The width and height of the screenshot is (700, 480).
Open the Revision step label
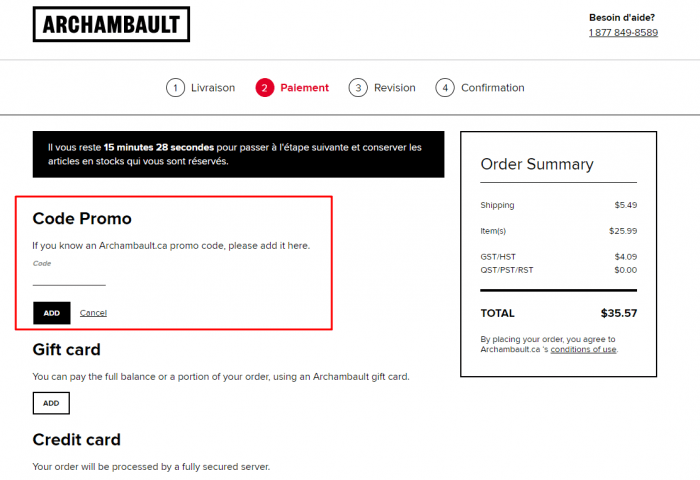pos(395,88)
